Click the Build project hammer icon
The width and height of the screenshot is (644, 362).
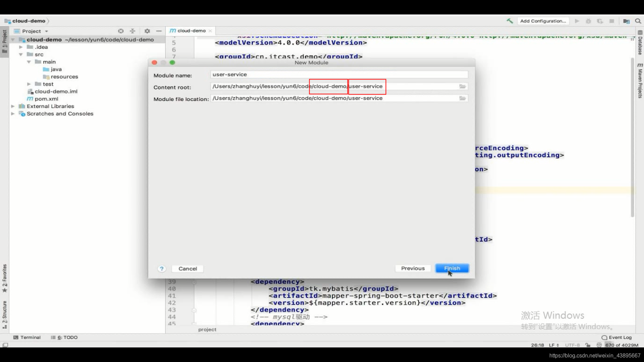click(x=510, y=21)
